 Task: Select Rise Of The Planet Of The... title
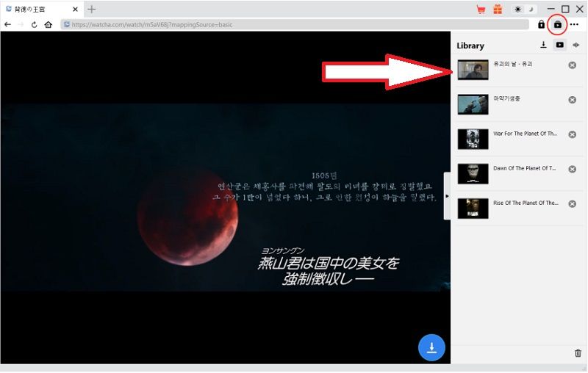point(526,203)
